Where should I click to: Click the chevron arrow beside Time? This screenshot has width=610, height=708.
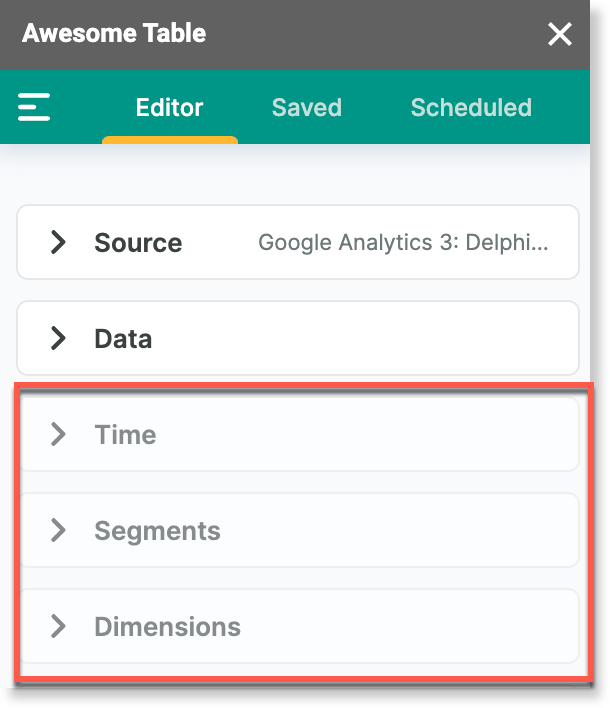tap(59, 434)
